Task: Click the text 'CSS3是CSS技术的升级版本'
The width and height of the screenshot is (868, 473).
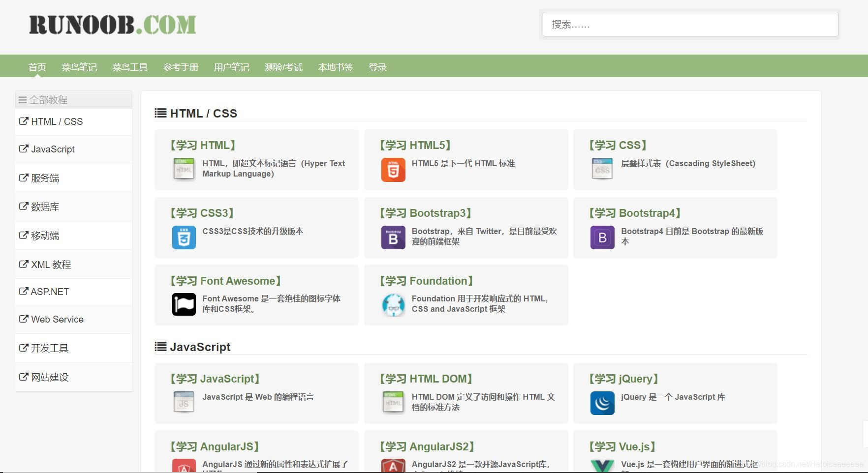Action: tap(253, 231)
